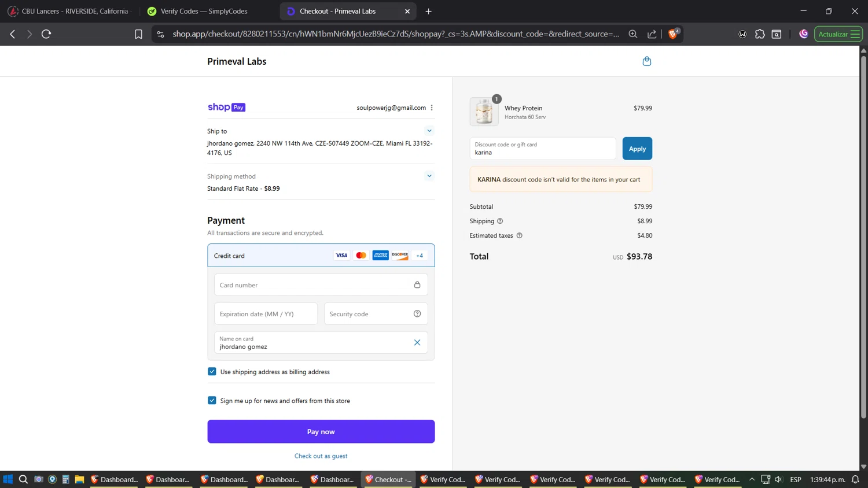View site information icon in address bar

(x=160, y=34)
